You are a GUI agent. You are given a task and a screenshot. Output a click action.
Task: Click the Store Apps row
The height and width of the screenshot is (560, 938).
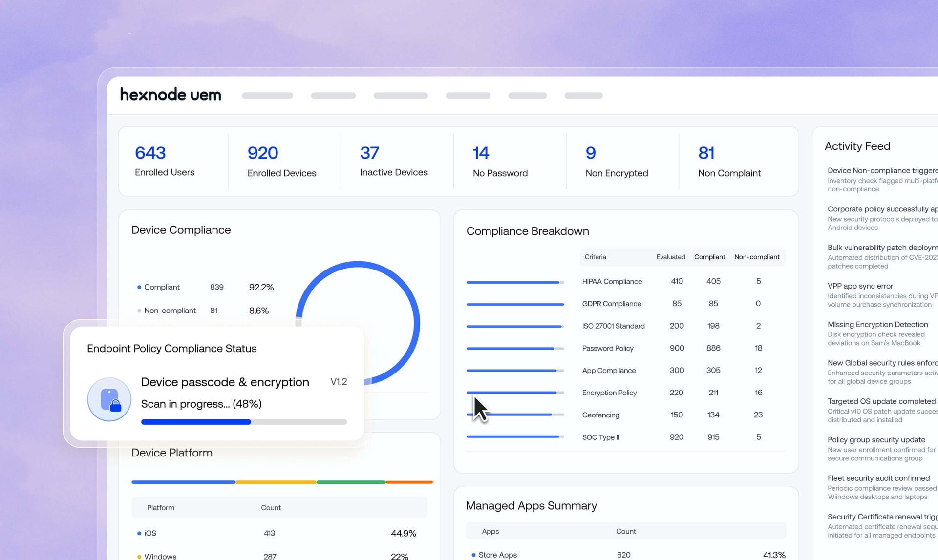(x=626, y=555)
